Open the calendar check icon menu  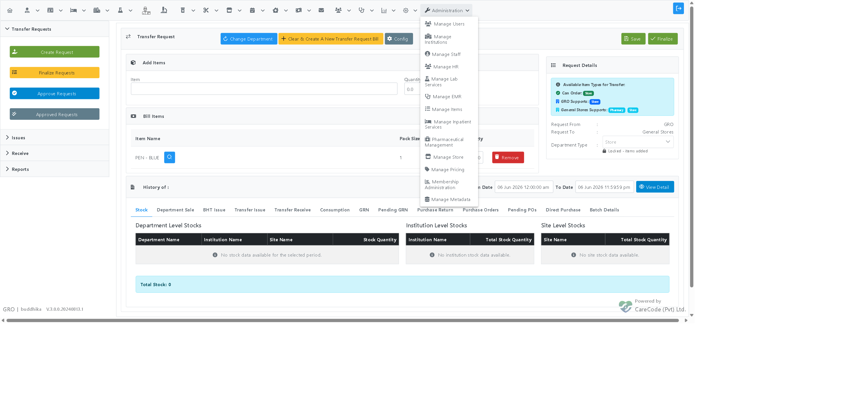click(x=252, y=10)
